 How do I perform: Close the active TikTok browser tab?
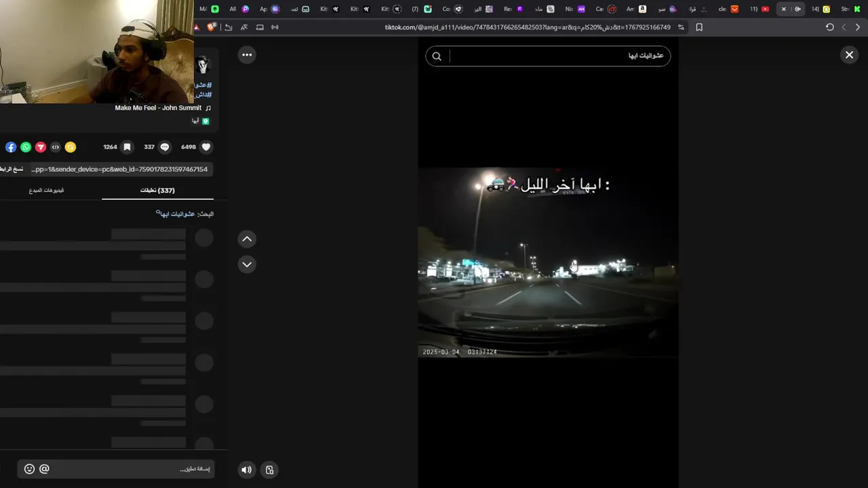pos(784,9)
